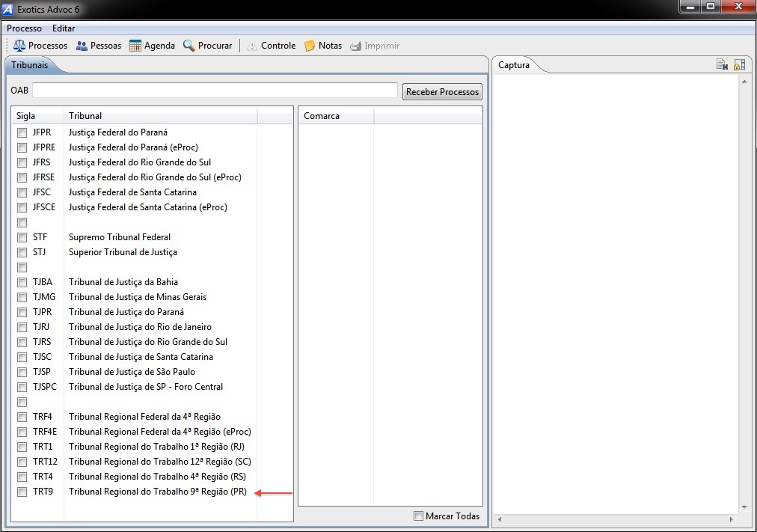Click the Pessoas people icon

click(x=82, y=46)
